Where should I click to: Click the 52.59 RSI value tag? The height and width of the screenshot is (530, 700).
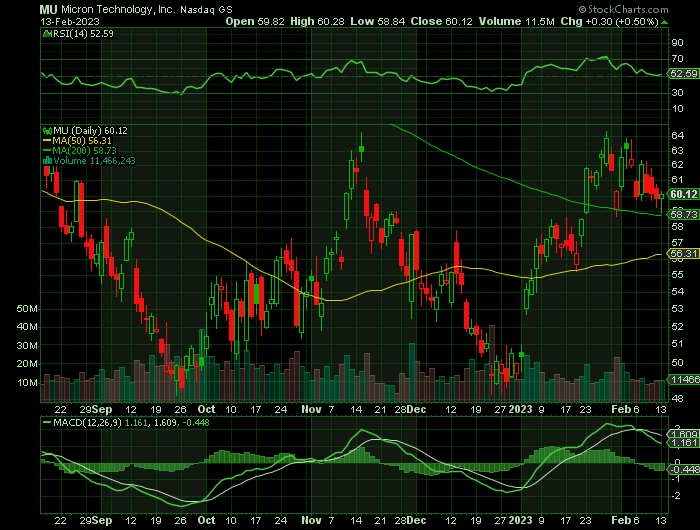pos(682,74)
